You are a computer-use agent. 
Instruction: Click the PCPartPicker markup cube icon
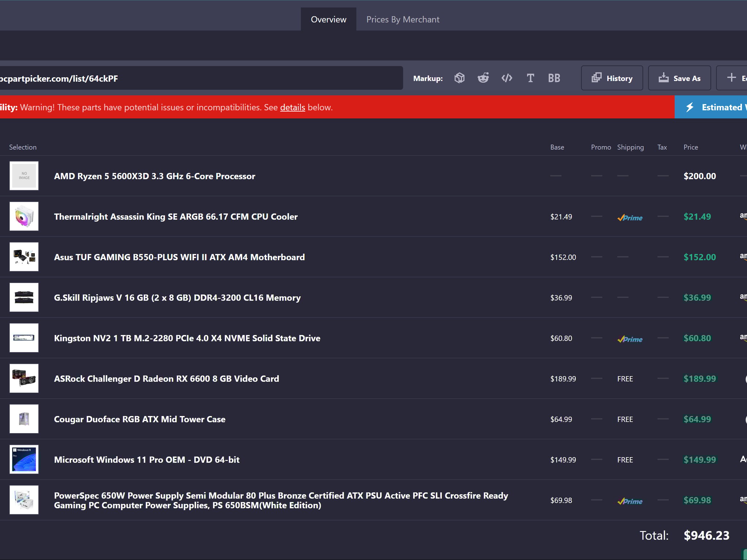click(x=459, y=78)
